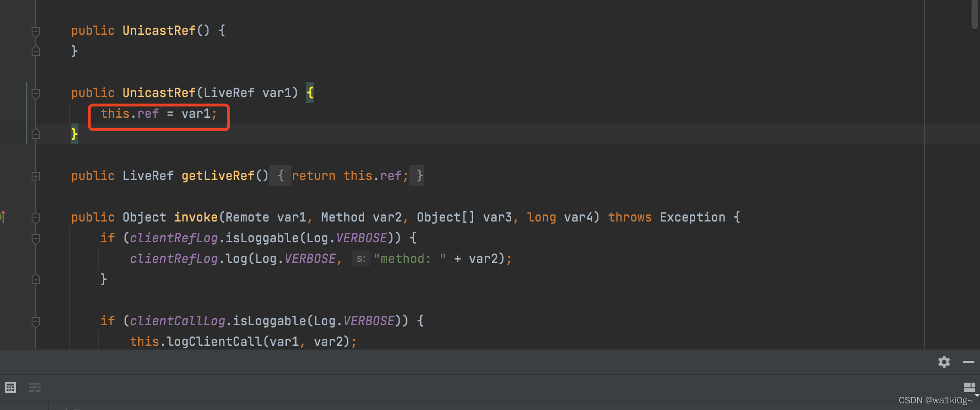
Task: Collapse the clientRefLog.isLoggable if block
Action: tap(36, 239)
